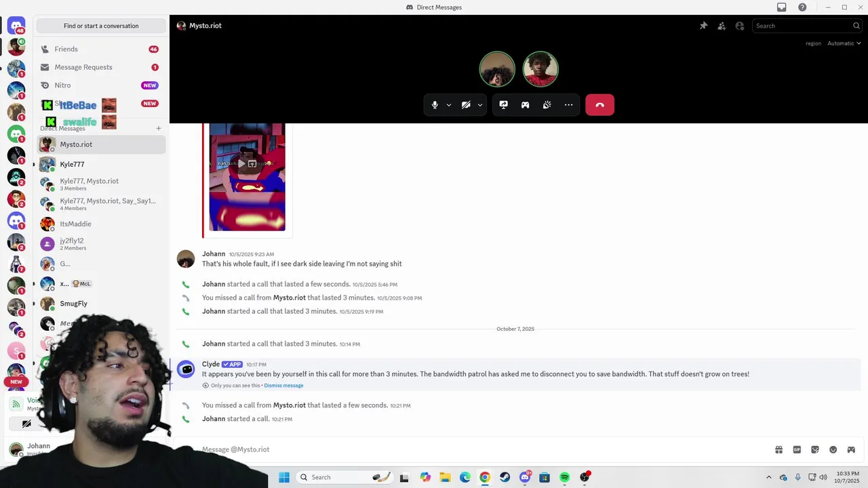Open the soundboard in the call
The height and width of the screenshot is (488, 868).
[547, 105]
